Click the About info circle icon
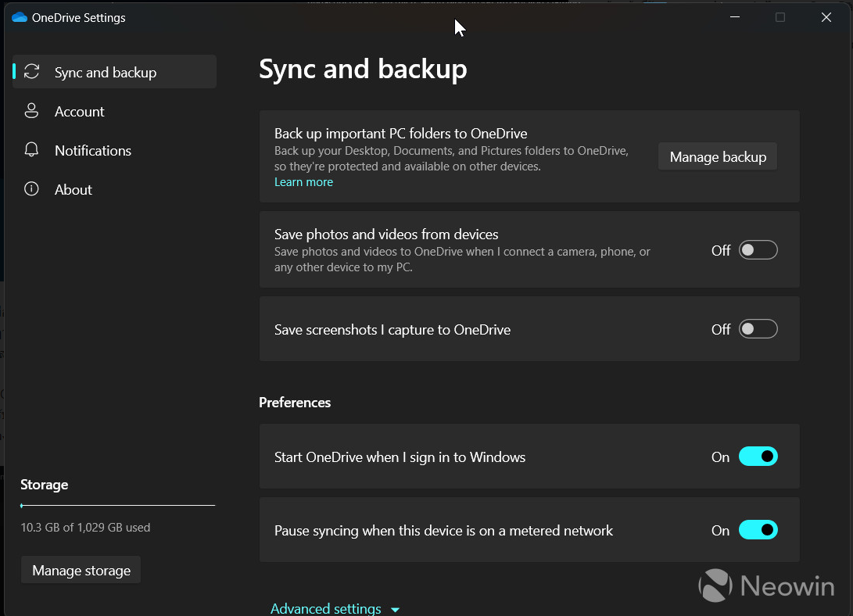 pos(31,188)
